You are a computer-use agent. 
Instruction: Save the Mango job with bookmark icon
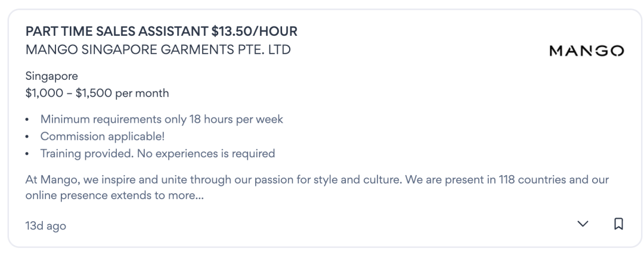(618, 224)
